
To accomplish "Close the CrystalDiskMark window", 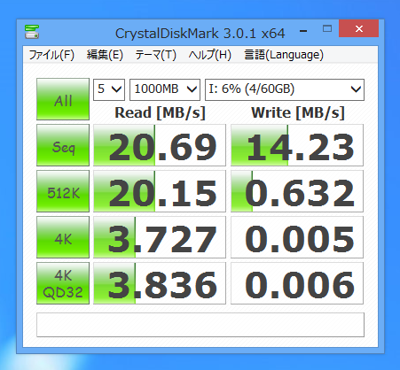I will [x=359, y=29].
